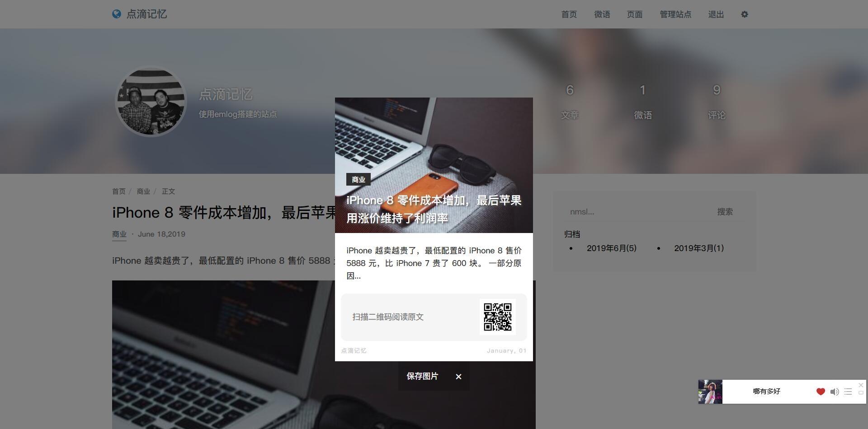
Task: Close the music player widget
Action: tap(861, 385)
